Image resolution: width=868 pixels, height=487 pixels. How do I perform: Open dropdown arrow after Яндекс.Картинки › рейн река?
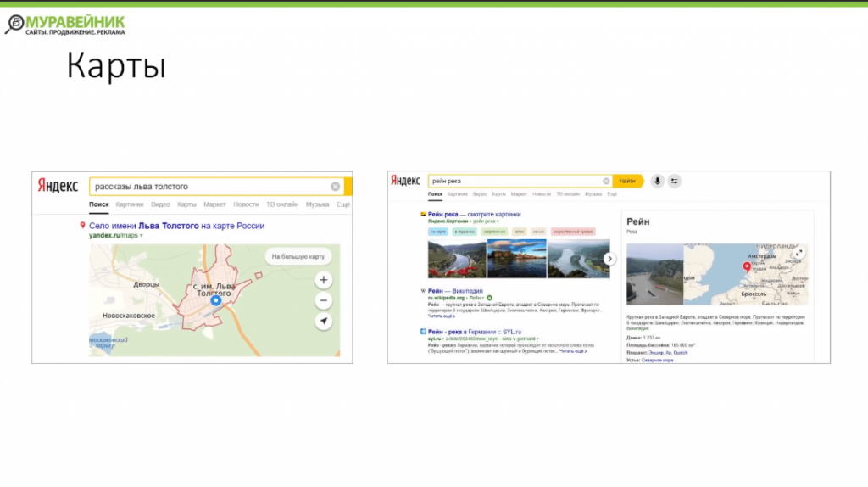point(498,221)
